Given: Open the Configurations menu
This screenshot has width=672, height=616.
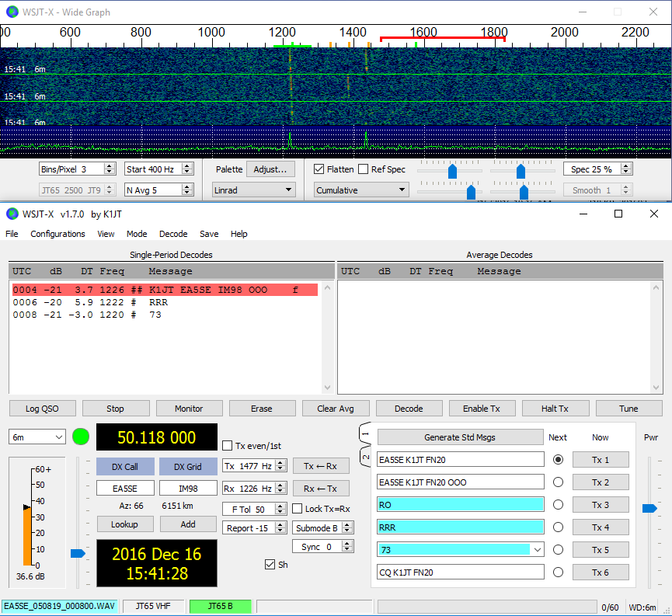Looking at the screenshot, I should [57, 234].
